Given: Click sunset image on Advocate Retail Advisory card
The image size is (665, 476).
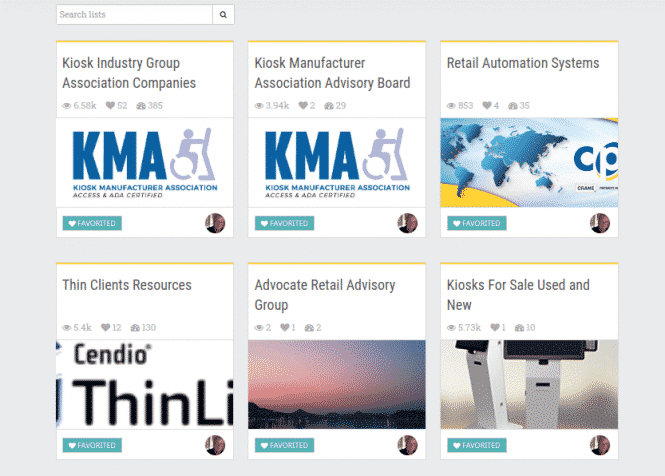Looking at the screenshot, I should click(x=337, y=384).
